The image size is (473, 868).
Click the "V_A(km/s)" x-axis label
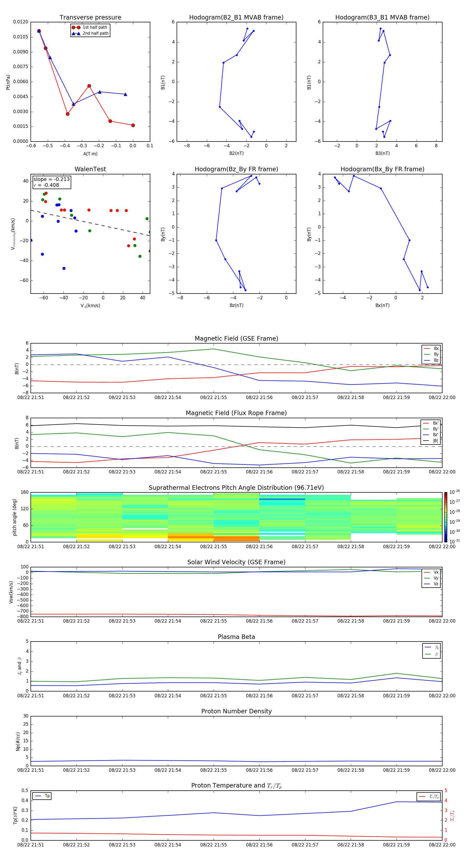(90, 306)
